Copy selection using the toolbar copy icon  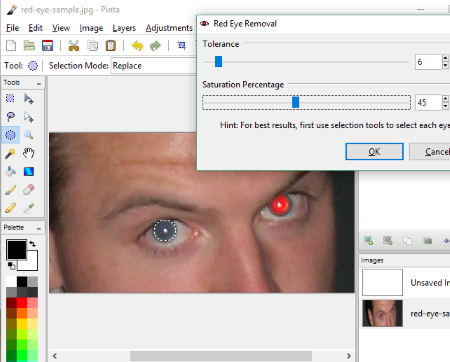click(x=92, y=45)
